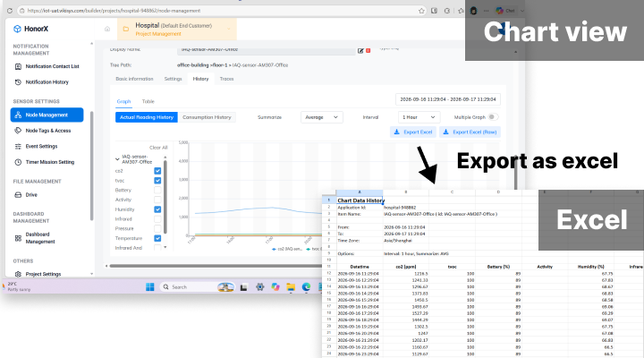This screenshot has width=644, height=358.
Task: Select the Graph sub-tab
Action: click(x=123, y=101)
